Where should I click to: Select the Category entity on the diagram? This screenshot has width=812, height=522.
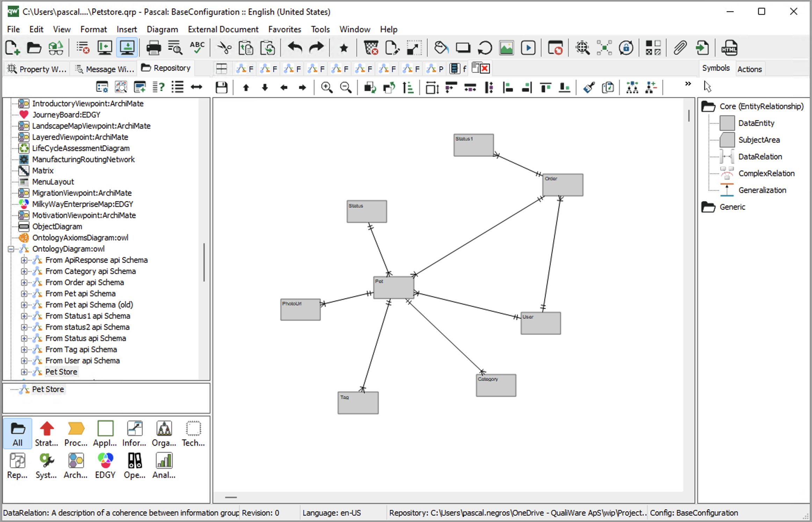point(496,385)
